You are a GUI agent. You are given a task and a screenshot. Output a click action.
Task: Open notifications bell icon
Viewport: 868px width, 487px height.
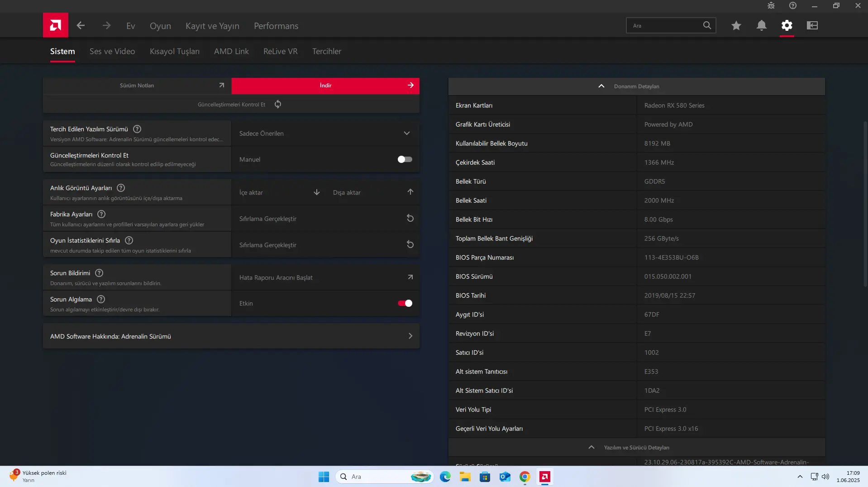pos(762,25)
